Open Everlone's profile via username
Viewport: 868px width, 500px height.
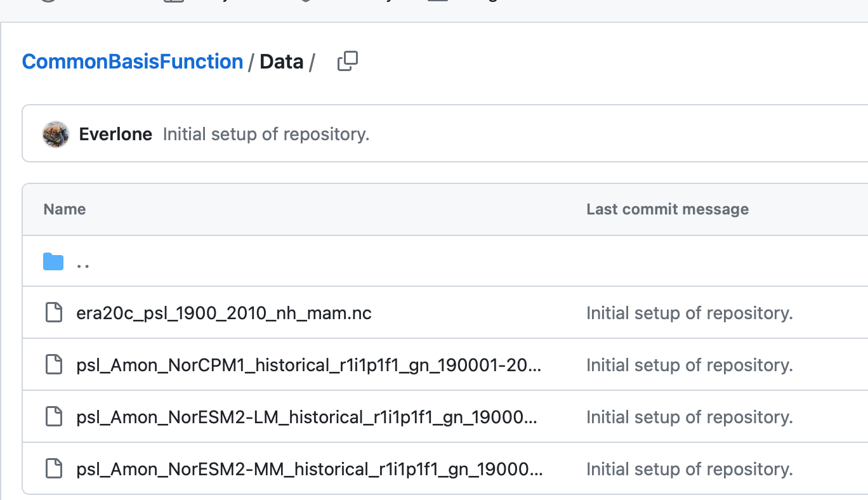pos(115,135)
